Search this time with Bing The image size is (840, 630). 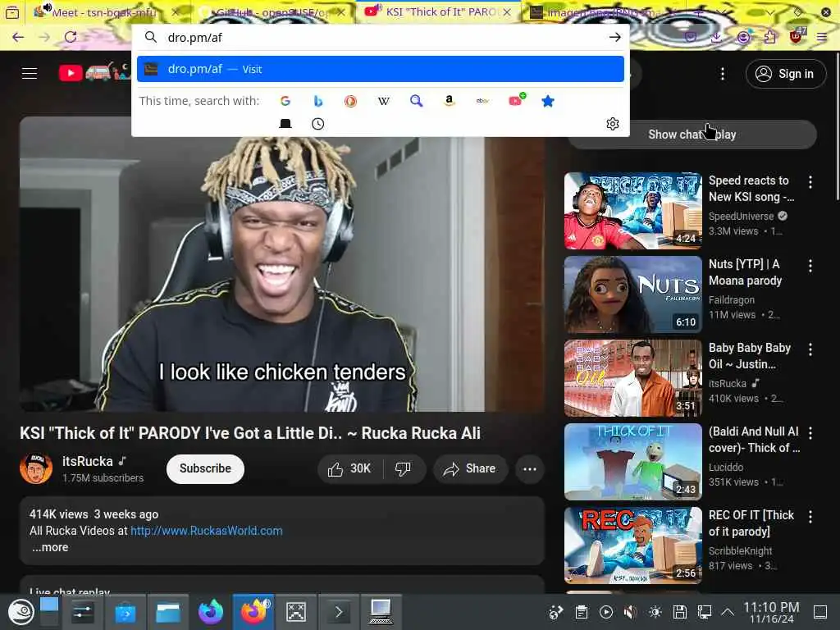click(317, 101)
